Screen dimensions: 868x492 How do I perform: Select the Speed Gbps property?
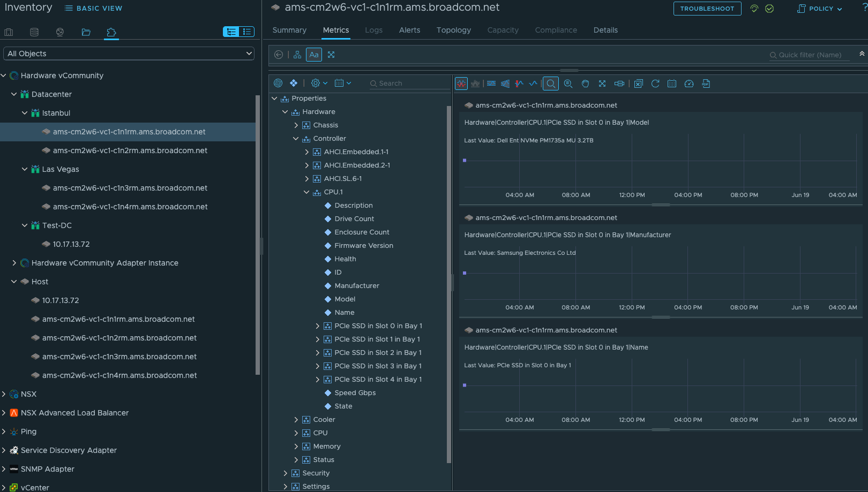(355, 393)
